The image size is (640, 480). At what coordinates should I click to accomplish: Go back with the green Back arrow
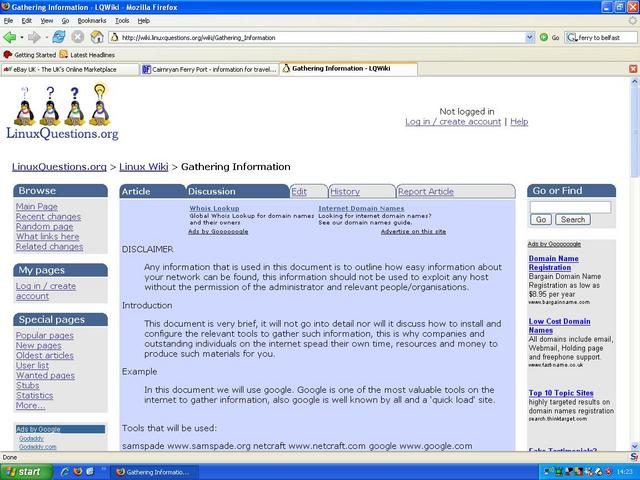click(10, 38)
